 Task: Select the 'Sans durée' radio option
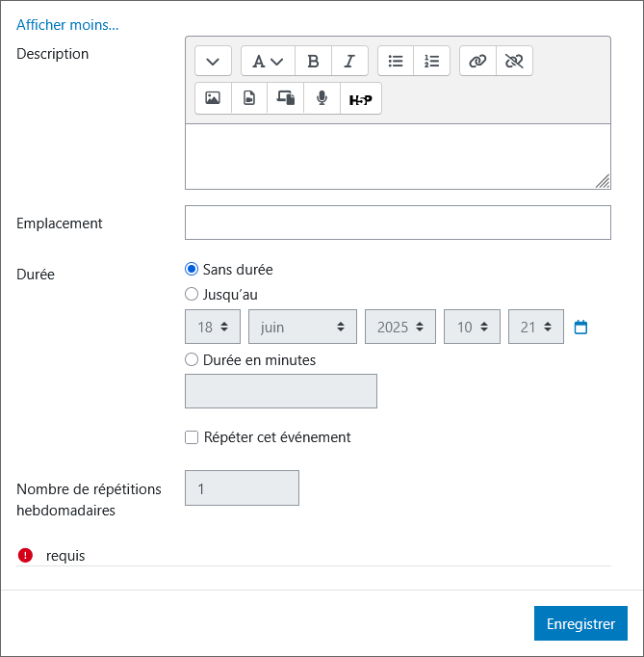click(192, 270)
